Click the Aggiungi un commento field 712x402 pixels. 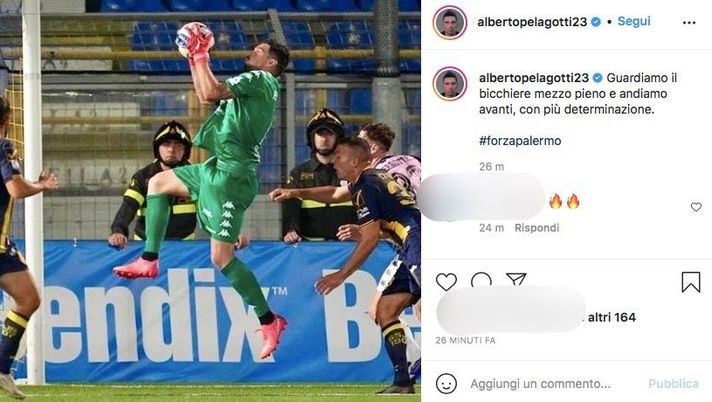coord(540,384)
